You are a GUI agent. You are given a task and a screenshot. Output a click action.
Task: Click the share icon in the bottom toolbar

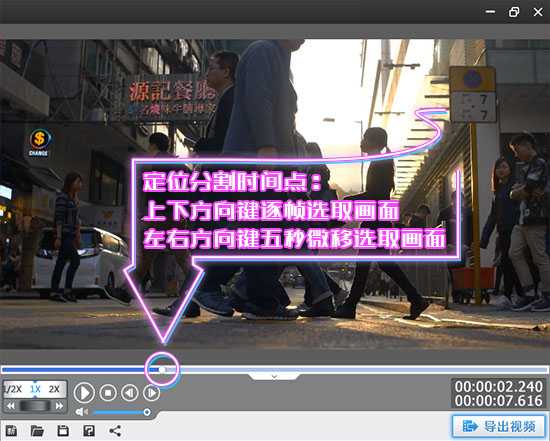pos(115,431)
